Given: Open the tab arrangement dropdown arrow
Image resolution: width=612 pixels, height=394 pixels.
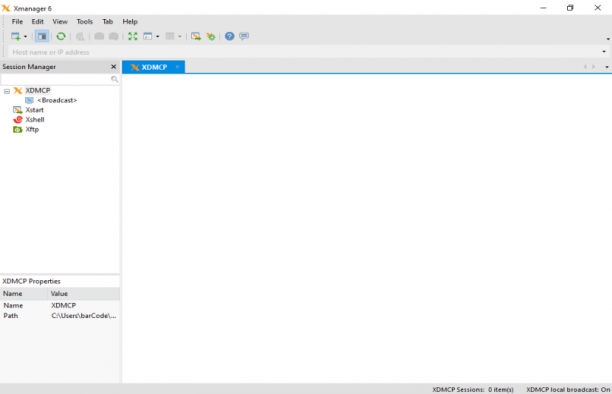Looking at the screenshot, I should tap(180, 37).
